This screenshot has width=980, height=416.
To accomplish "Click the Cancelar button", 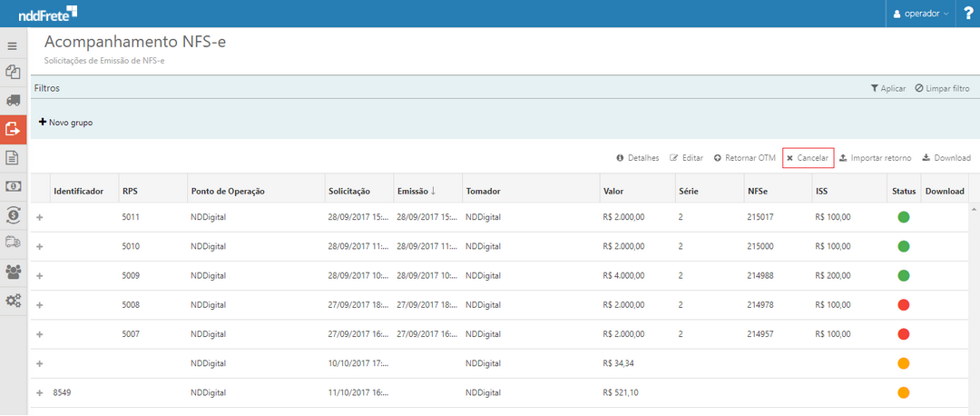I will [x=808, y=158].
